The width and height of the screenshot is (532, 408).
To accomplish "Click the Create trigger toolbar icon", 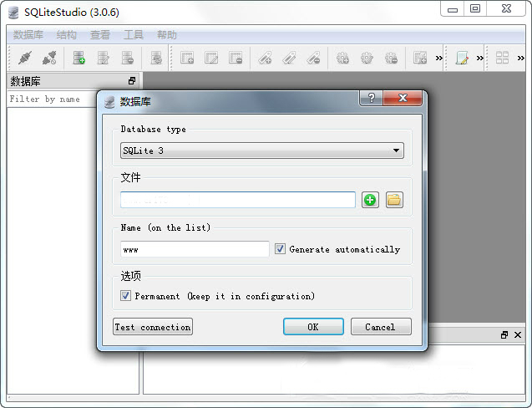I will click(342, 58).
